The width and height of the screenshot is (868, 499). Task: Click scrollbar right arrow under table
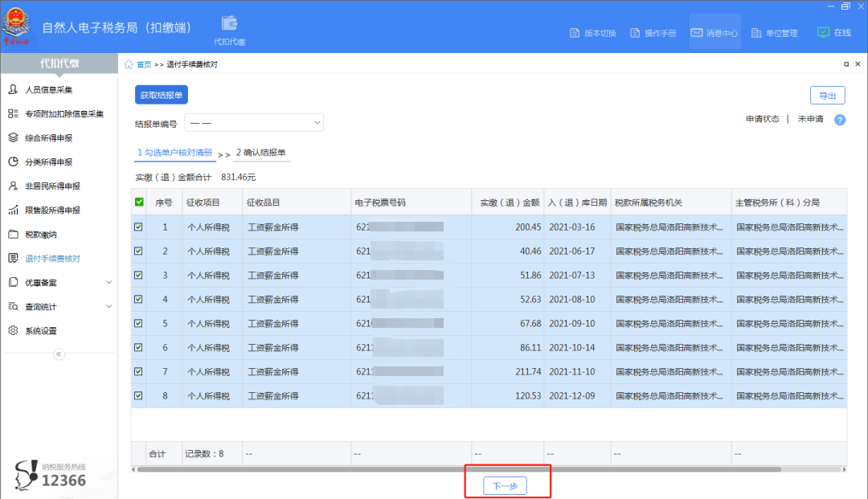844,469
